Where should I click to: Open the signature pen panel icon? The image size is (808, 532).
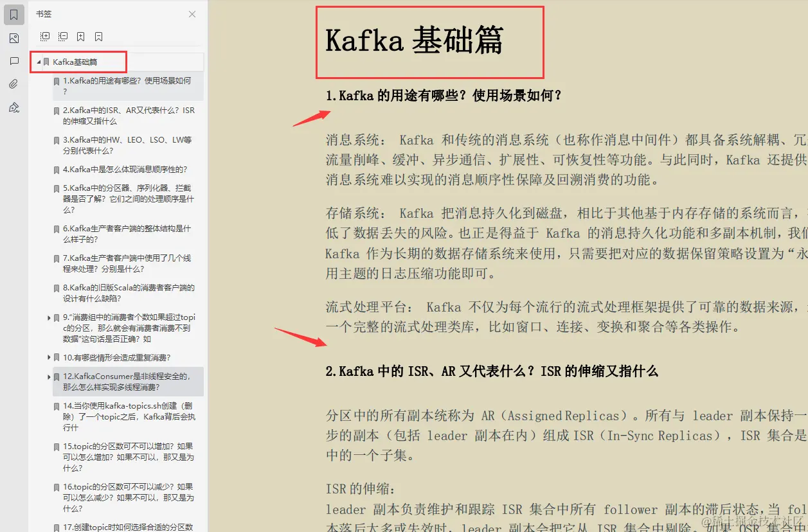13,107
